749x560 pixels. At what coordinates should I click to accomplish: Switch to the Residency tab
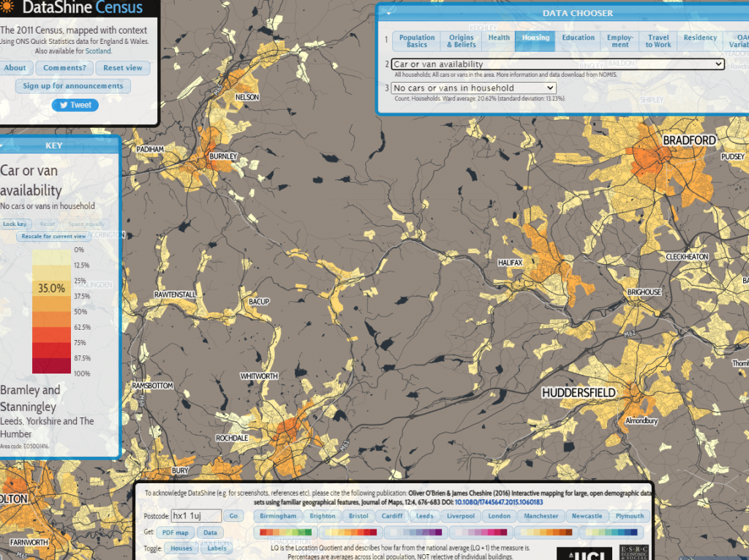pos(700,41)
